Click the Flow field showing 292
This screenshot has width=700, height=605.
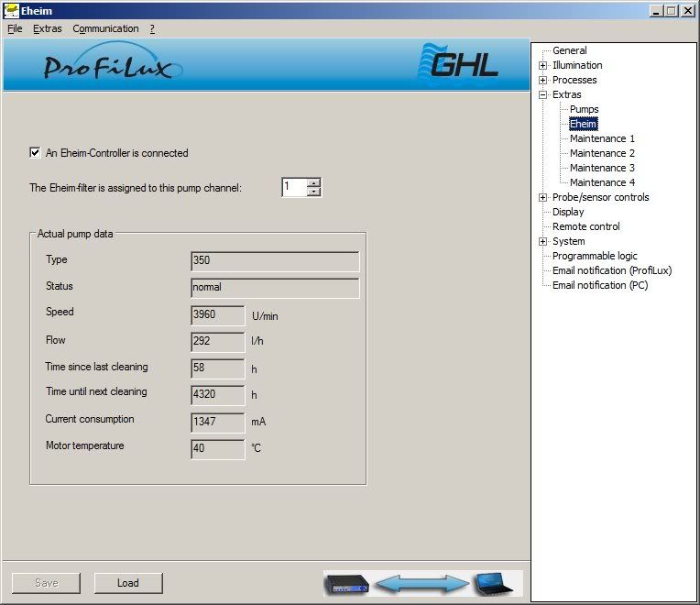tap(217, 342)
